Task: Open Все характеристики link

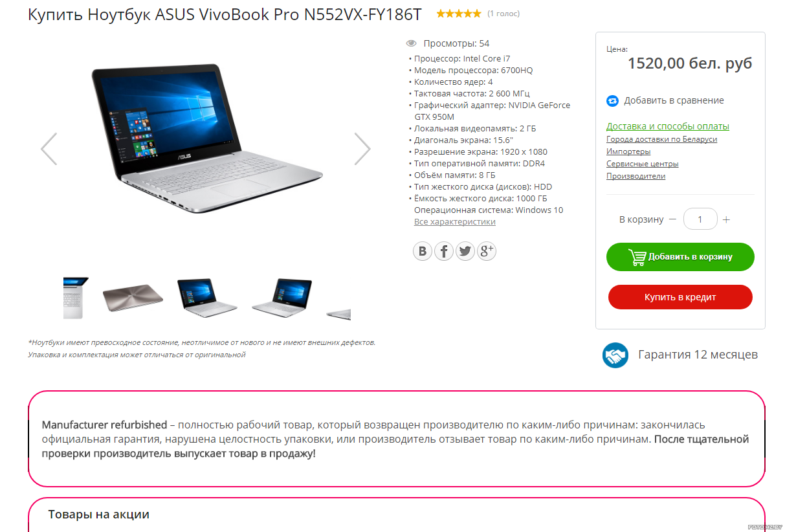Action: coord(455,222)
